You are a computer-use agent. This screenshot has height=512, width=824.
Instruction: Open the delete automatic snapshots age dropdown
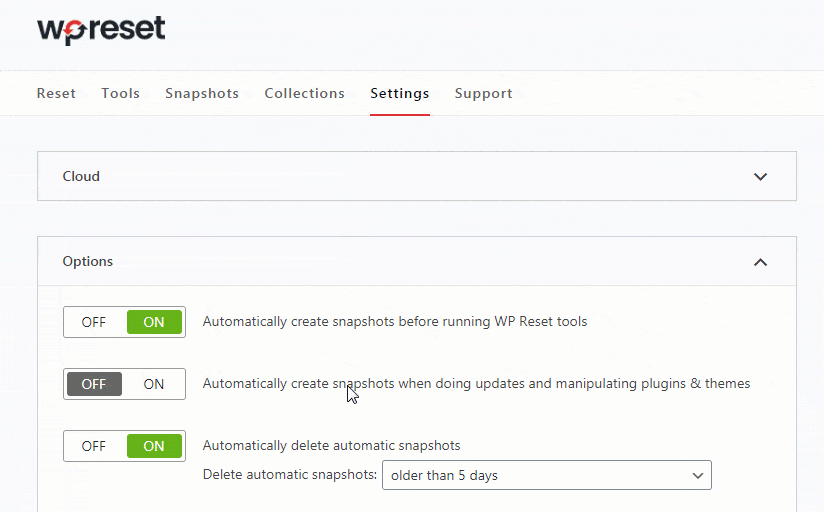tap(546, 476)
